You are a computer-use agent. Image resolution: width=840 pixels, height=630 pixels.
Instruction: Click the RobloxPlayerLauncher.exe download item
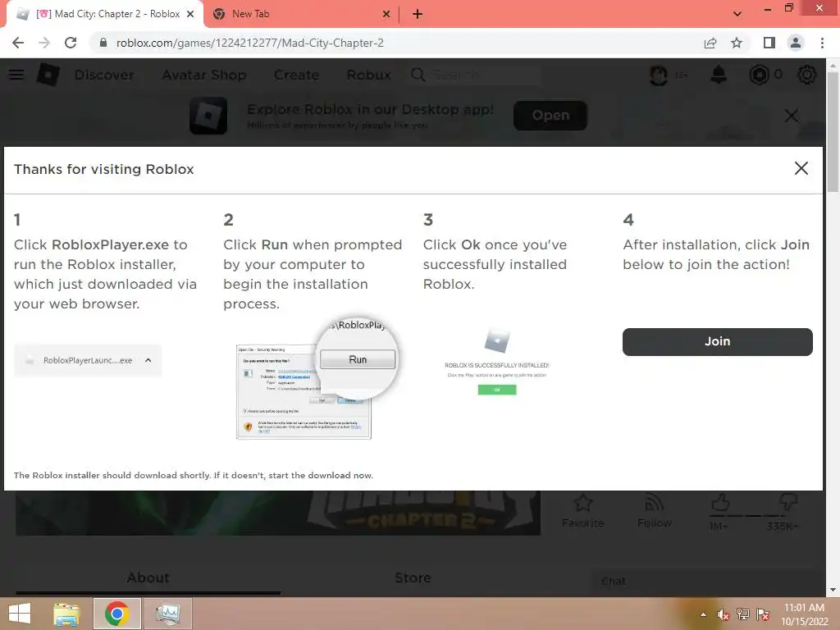87,361
